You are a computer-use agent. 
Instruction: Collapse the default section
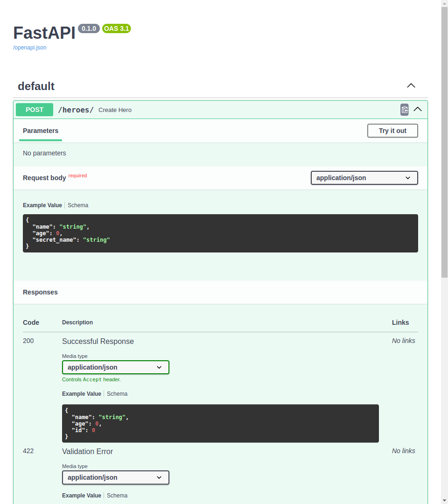point(411,86)
